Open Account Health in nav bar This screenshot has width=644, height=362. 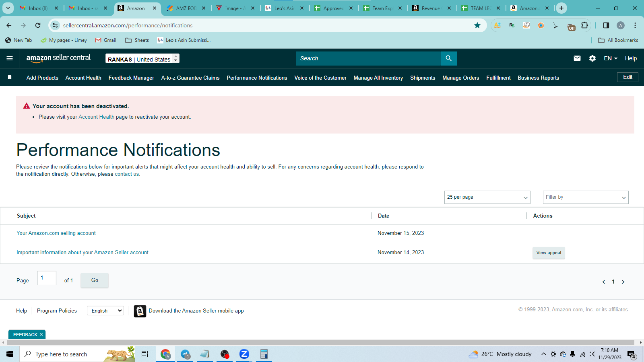[83, 78]
